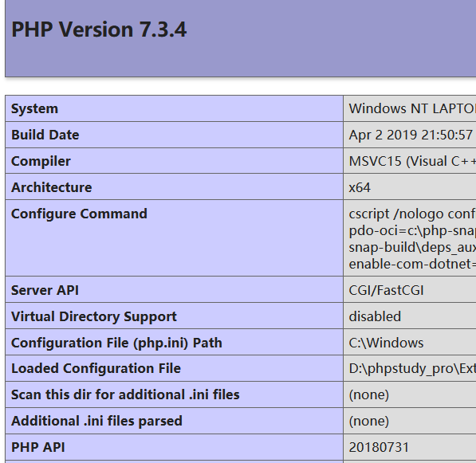Select the Configure Command label
Screen dimensions: 476x463
point(79,214)
